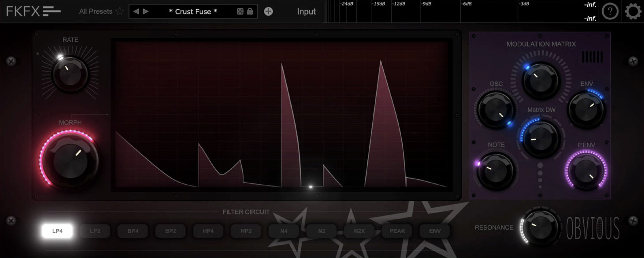This screenshot has width=644, height=258.
Task: Click the Matrix DW knob
Action: tap(541, 139)
